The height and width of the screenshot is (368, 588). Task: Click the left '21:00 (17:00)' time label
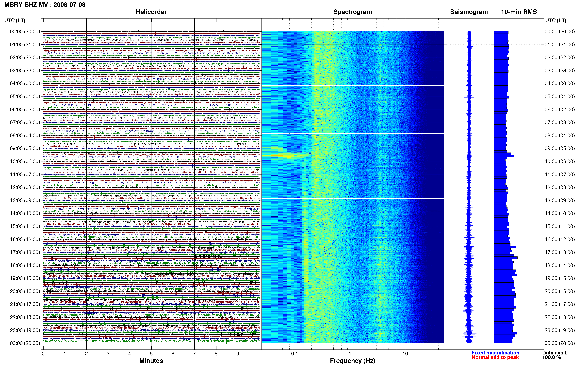point(25,304)
